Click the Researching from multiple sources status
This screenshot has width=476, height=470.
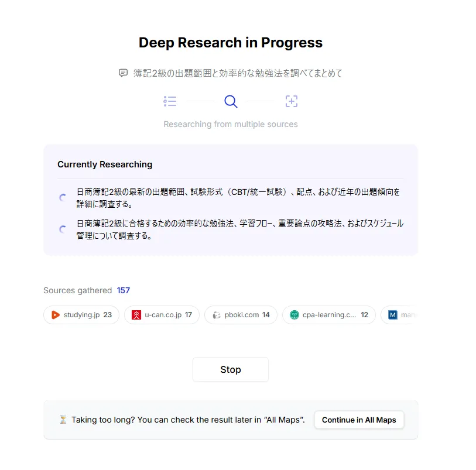pyautogui.click(x=231, y=124)
